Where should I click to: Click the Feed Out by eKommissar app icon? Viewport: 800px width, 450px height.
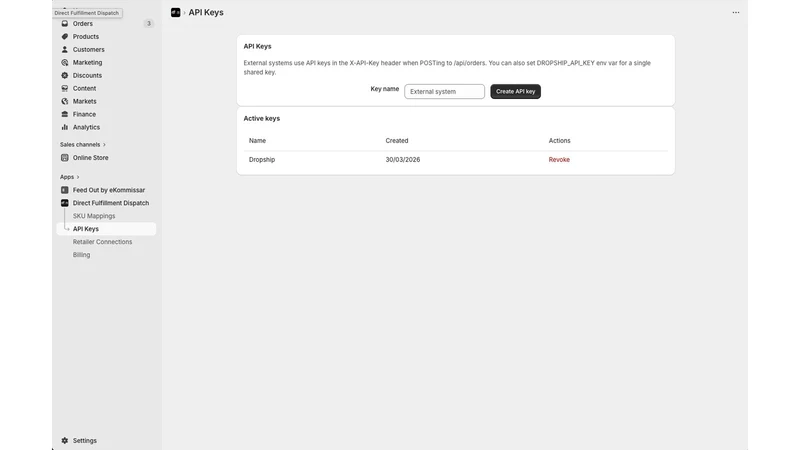(65, 190)
